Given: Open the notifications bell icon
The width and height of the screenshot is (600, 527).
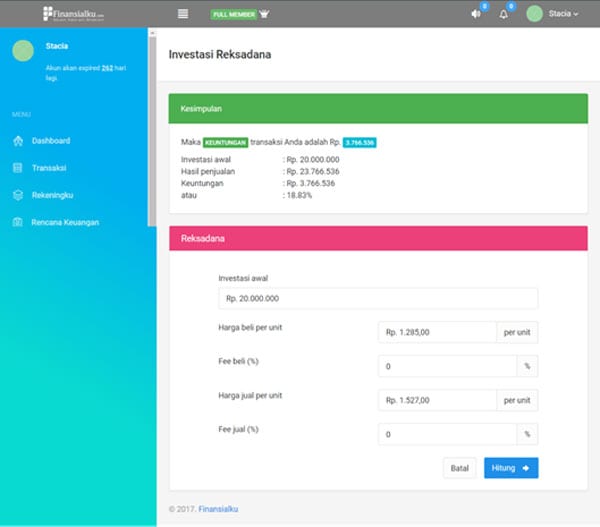Looking at the screenshot, I should coord(503,14).
